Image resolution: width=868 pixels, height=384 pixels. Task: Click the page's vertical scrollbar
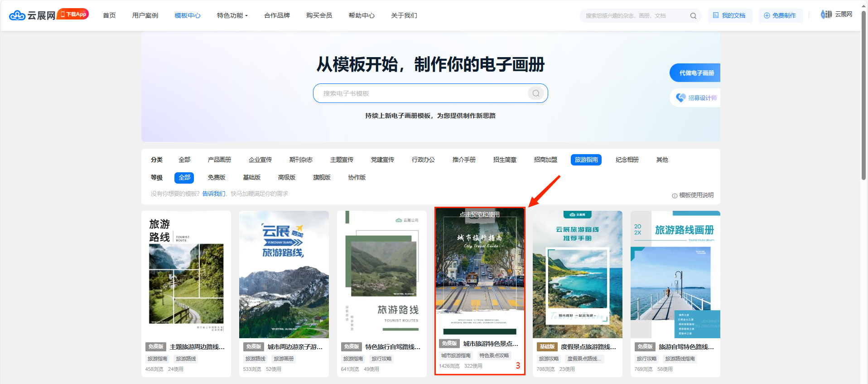pyautogui.click(x=863, y=95)
